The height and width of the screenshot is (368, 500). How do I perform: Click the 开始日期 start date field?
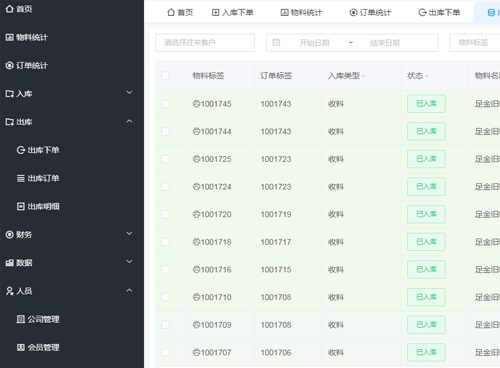click(314, 43)
